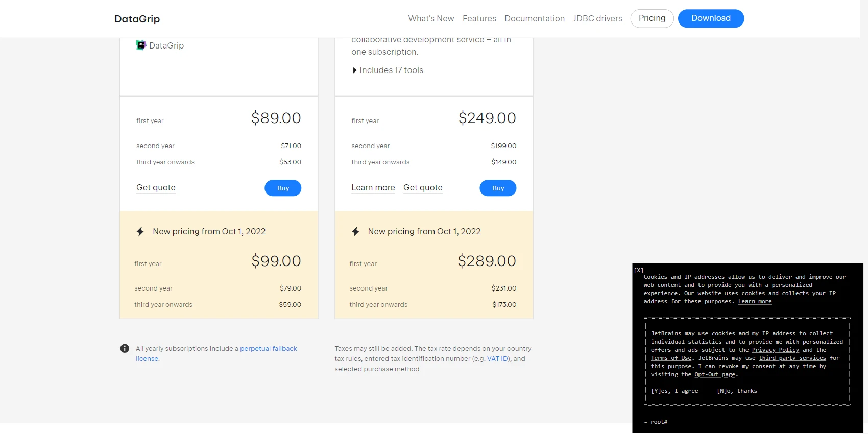
Task: Click the root# terminal prompt
Action: 656,422
